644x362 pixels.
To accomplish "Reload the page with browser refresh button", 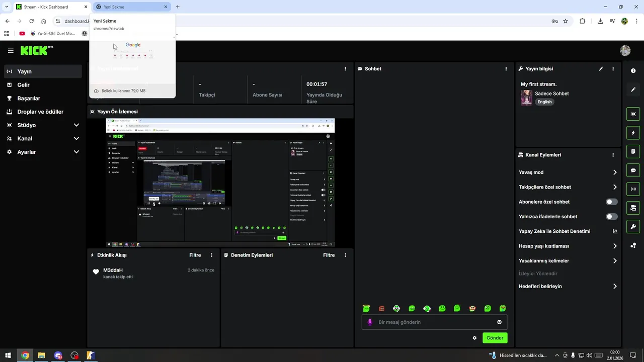I will tap(31, 21).
